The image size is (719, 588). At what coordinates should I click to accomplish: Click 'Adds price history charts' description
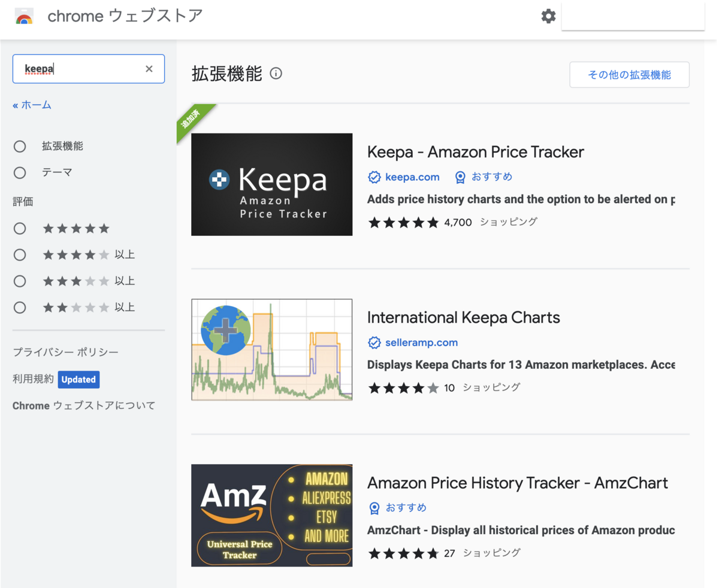(521, 199)
